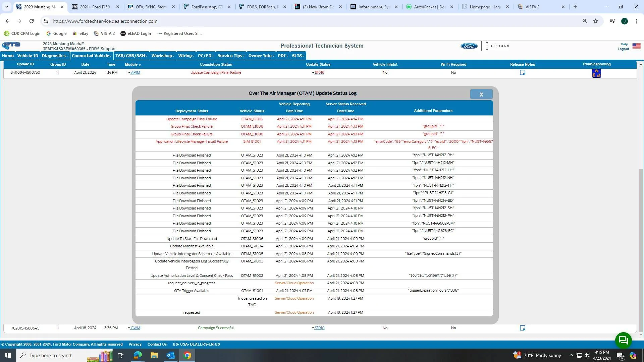Sort by the Module column header

(x=133, y=64)
